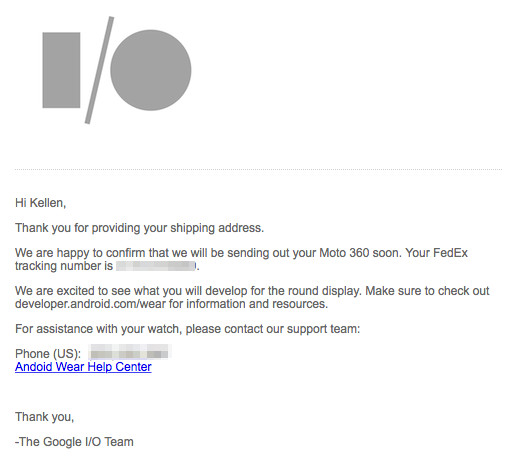Click the word 'FedEx' in the email
Screen dimensions: 511x456
tap(450, 253)
